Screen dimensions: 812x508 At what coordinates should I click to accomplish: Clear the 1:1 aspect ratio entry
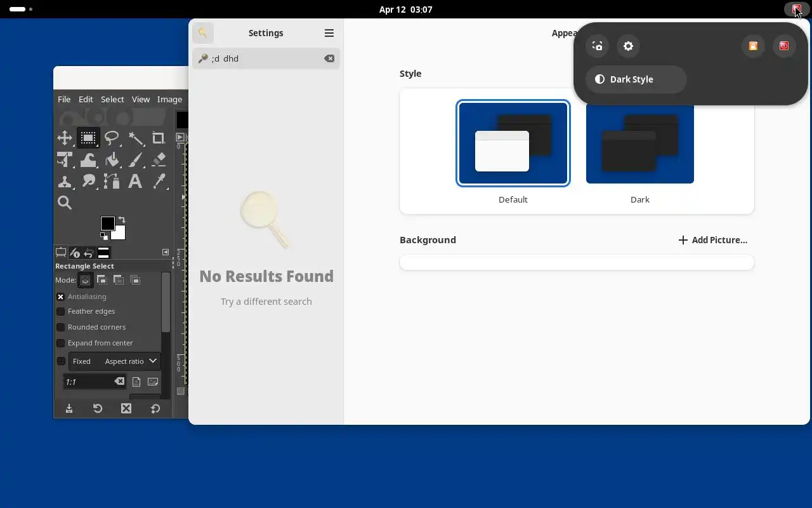[119, 382]
